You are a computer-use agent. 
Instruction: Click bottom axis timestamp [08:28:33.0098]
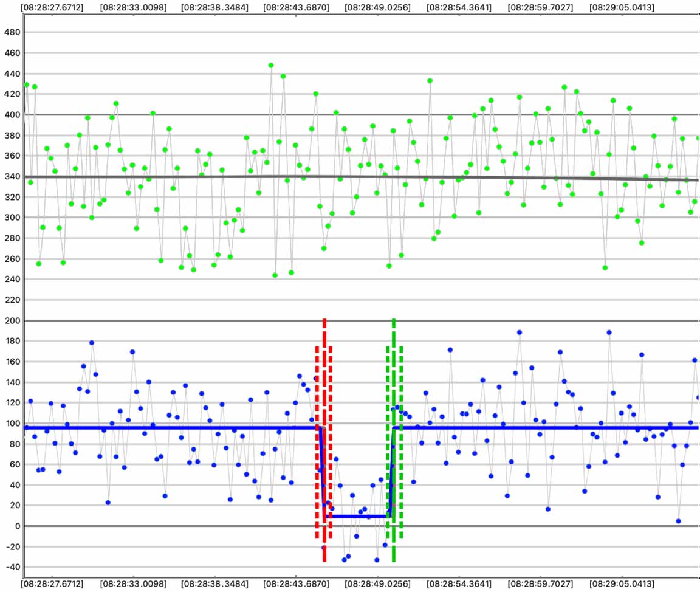(x=134, y=583)
